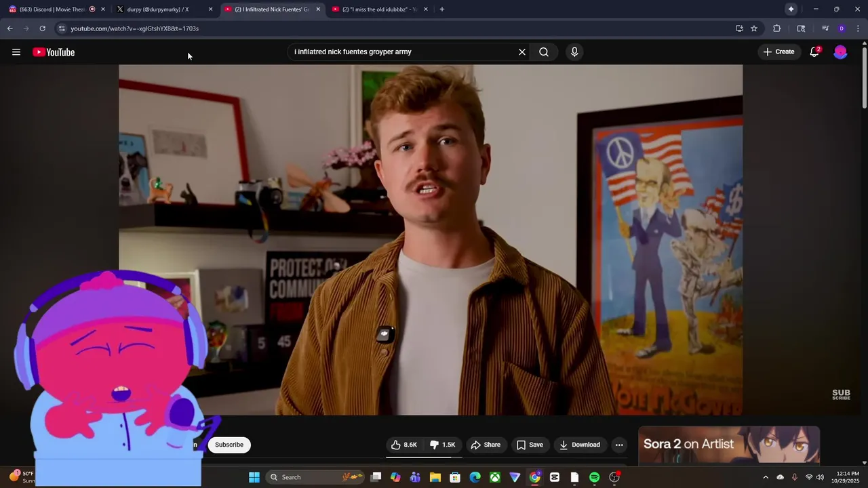Click the Windows taskbar Search box
This screenshot has width=868, height=488.
point(316,477)
